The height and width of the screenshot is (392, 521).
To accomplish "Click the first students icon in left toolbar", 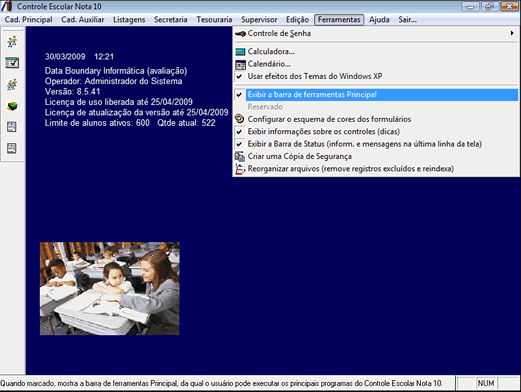I will (x=12, y=42).
